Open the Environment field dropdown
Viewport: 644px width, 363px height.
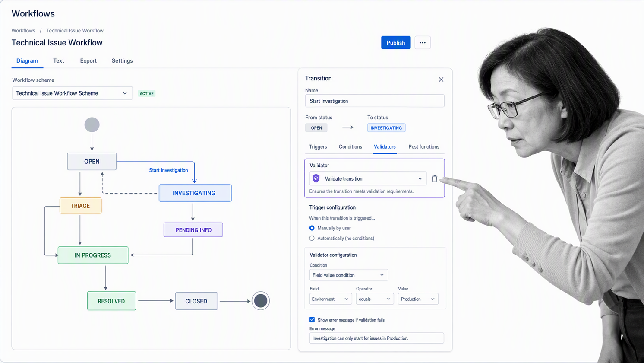pyautogui.click(x=331, y=299)
